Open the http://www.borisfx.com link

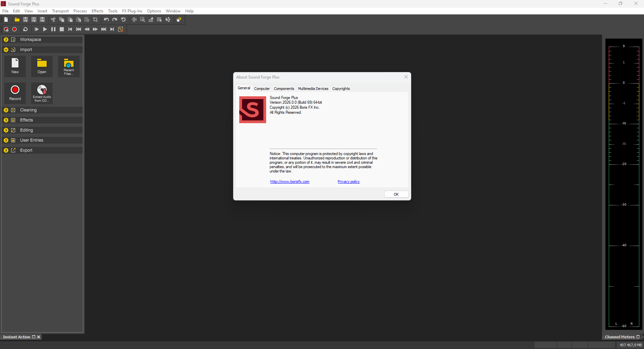[290, 182]
